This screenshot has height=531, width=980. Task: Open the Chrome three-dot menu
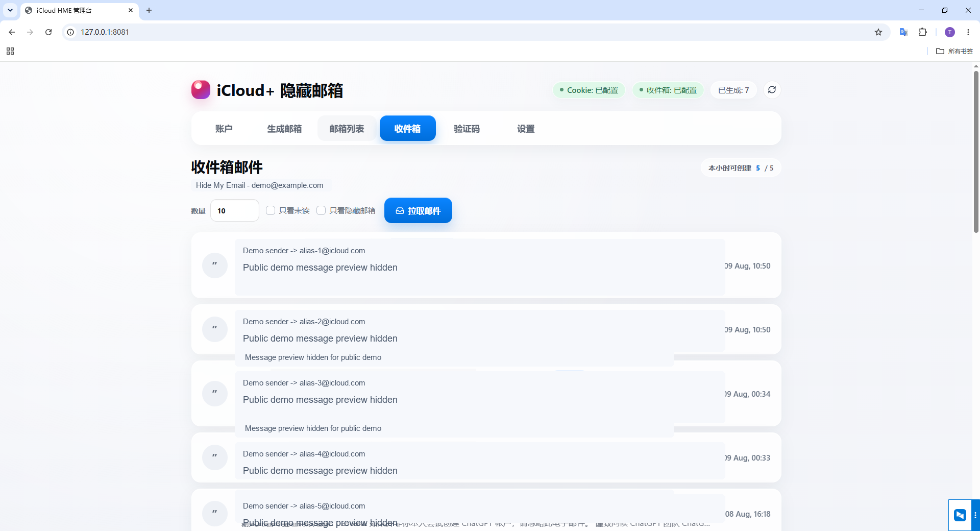pyautogui.click(x=968, y=32)
